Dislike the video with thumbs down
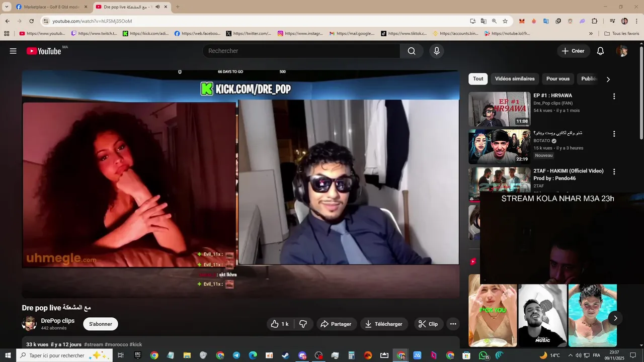The height and width of the screenshot is (362, 644). 303,324
